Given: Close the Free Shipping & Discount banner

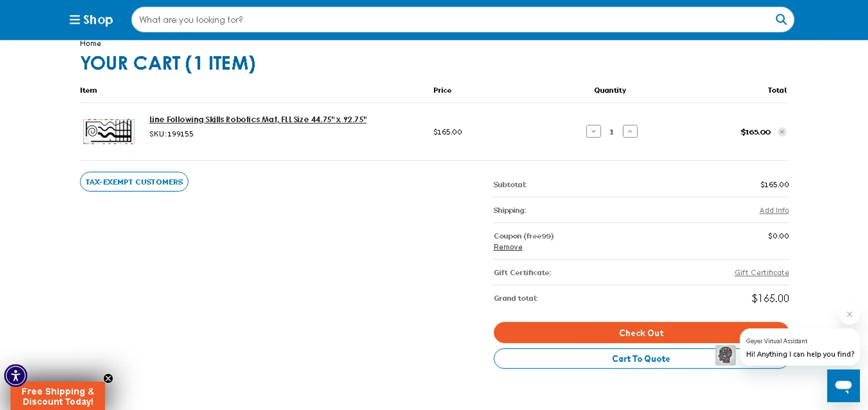Looking at the screenshot, I should [x=108, y=378].
